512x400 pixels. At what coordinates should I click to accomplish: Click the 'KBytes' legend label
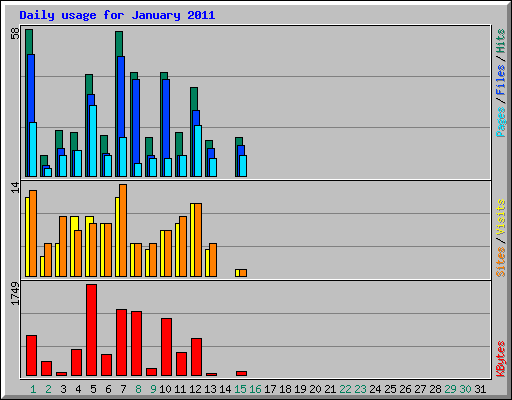[x=501, y=359]
